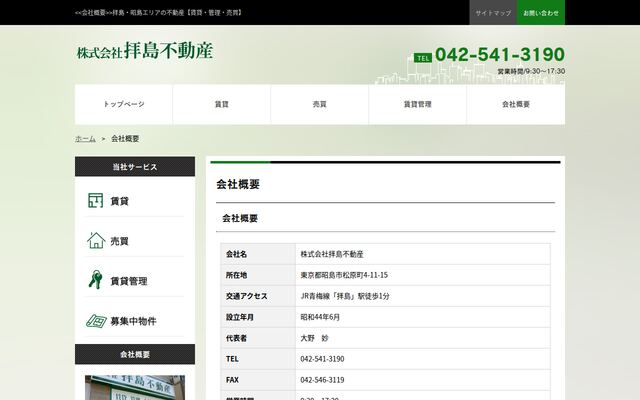Open the 募集中物件 link text in sidebar
This screenshot has height=400, width=640.
[x=133, y=321]
